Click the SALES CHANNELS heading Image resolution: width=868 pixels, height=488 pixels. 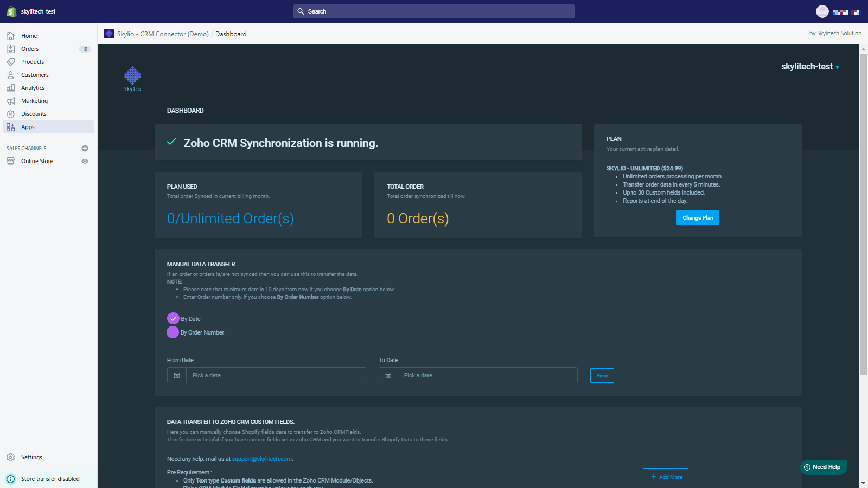click(x=27, y=148)
